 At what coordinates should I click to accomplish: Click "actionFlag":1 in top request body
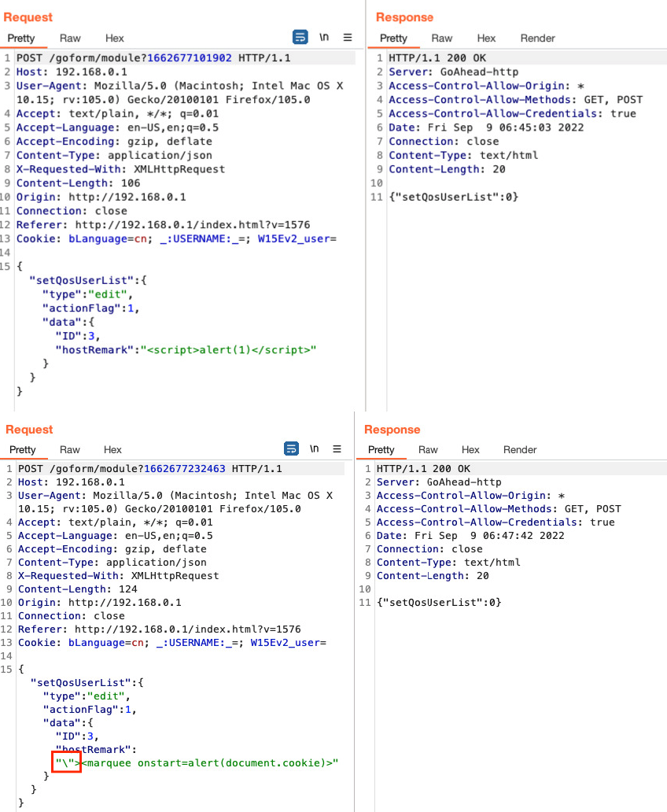(91, 308)
